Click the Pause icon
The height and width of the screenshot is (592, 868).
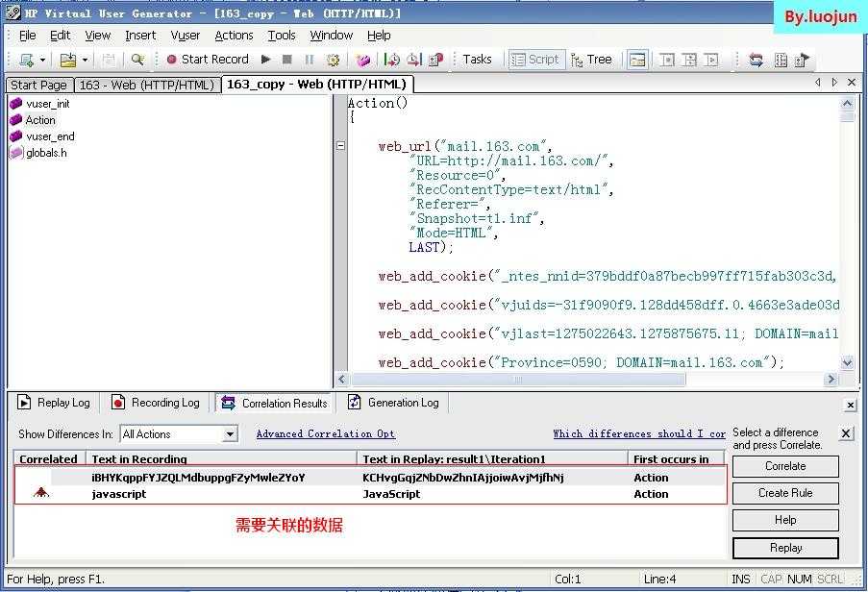[x=309, y=60]
